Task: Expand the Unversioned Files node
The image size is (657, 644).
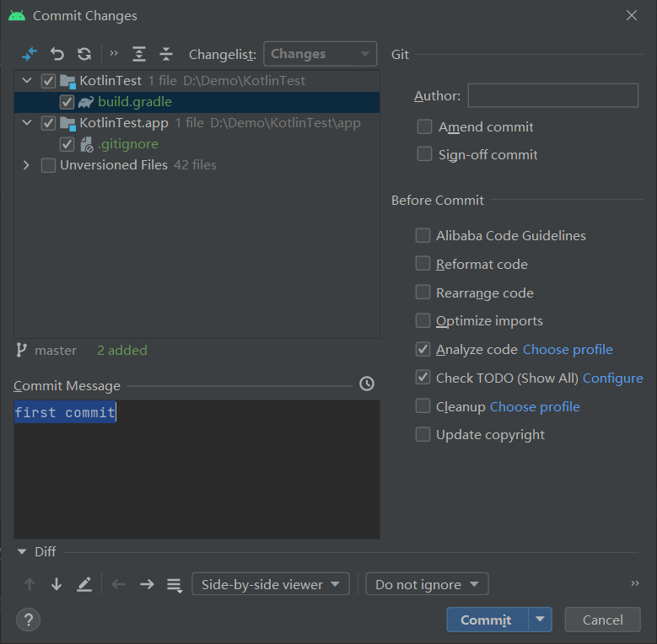Action: click(x=26, y=165)
